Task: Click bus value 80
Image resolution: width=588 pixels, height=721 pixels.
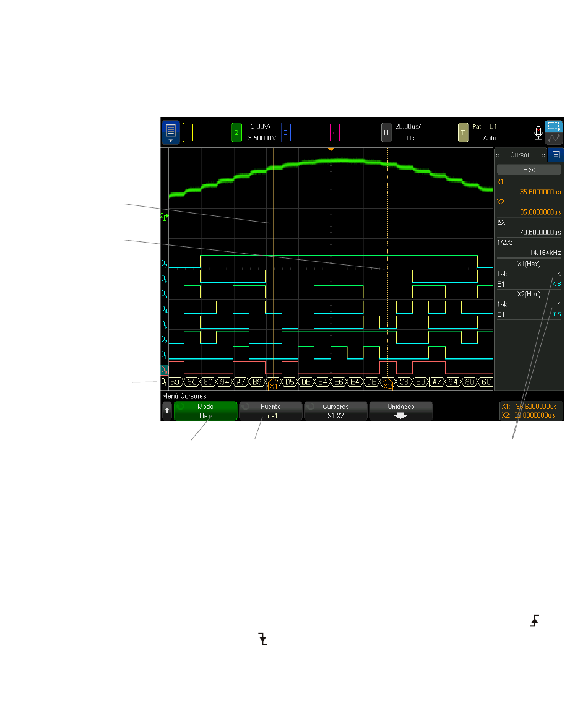Action: pos(208,382)
